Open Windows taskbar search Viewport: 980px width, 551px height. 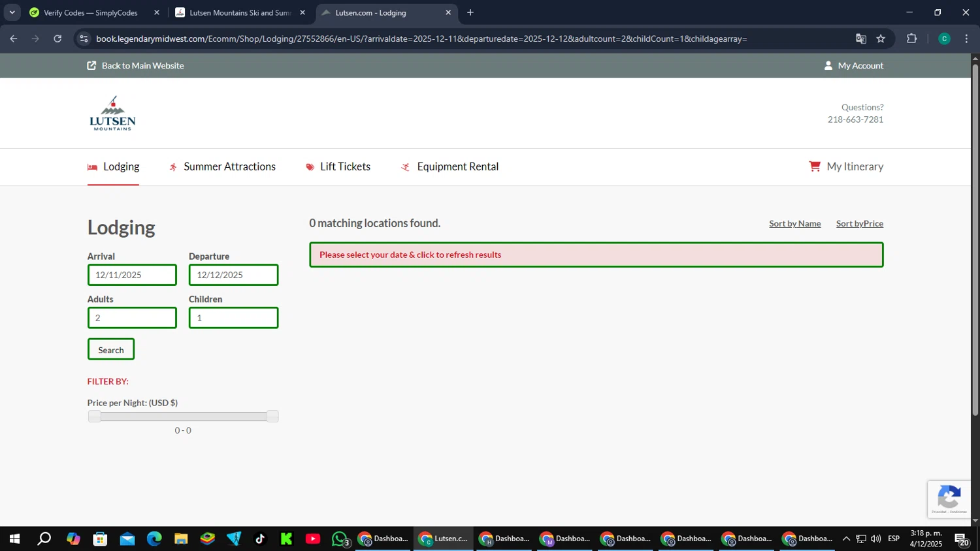44,539
